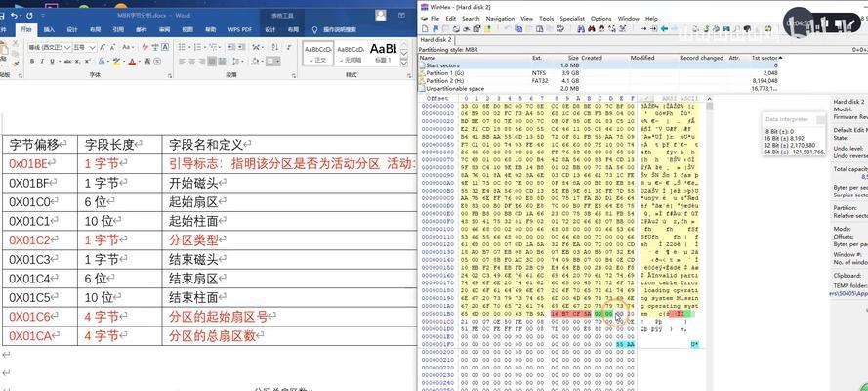Open Word font size combo box

tap(85, 47)
